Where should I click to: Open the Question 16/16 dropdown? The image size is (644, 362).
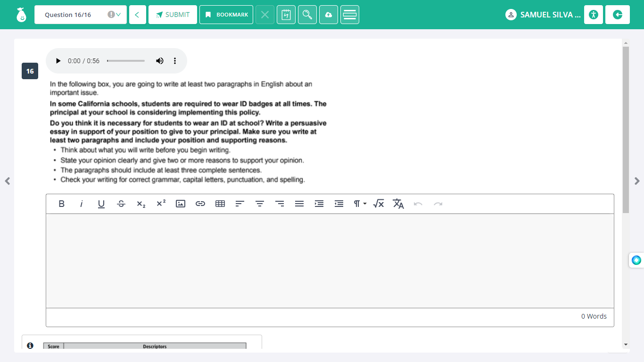tap(81, 15)
